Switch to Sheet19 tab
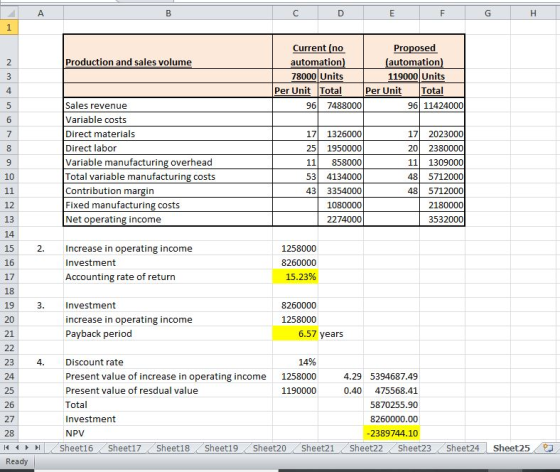Screen dimensions: 560x472 (x=221, y=448)
